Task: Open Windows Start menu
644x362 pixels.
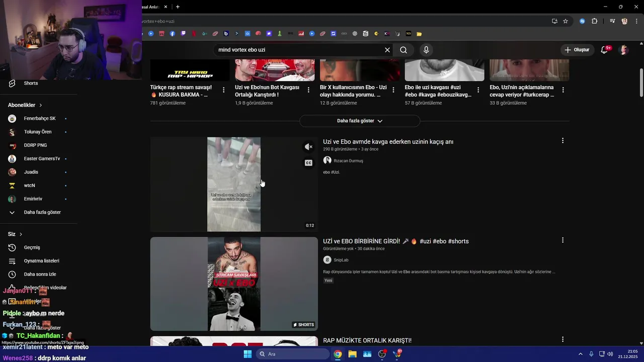Action: coord(248,354)
